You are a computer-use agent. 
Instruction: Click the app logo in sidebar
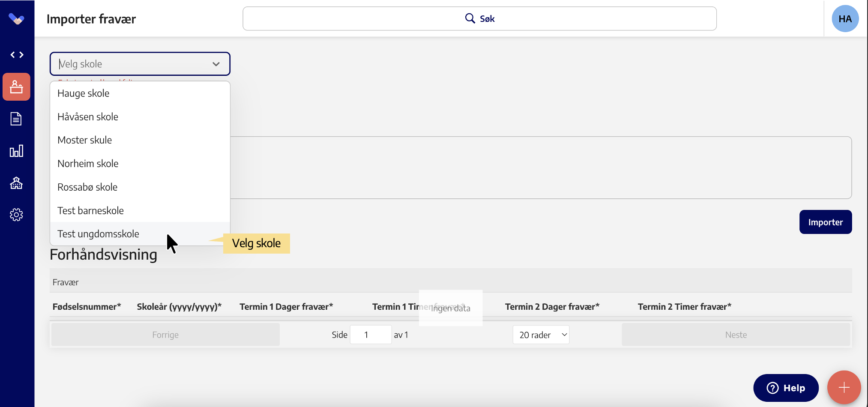(x=16, y=19)
